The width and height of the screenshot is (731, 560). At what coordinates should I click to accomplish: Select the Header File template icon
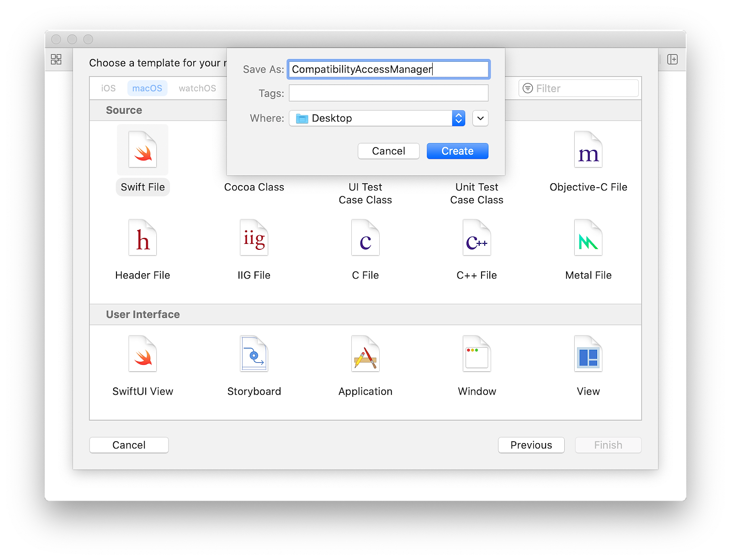pyautogui.click(x=143, y=238)
